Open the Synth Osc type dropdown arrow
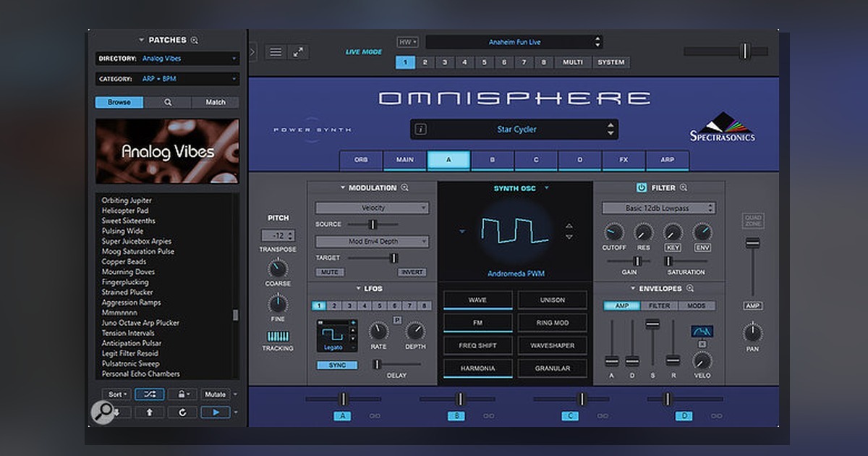 [x=547, y=188]
